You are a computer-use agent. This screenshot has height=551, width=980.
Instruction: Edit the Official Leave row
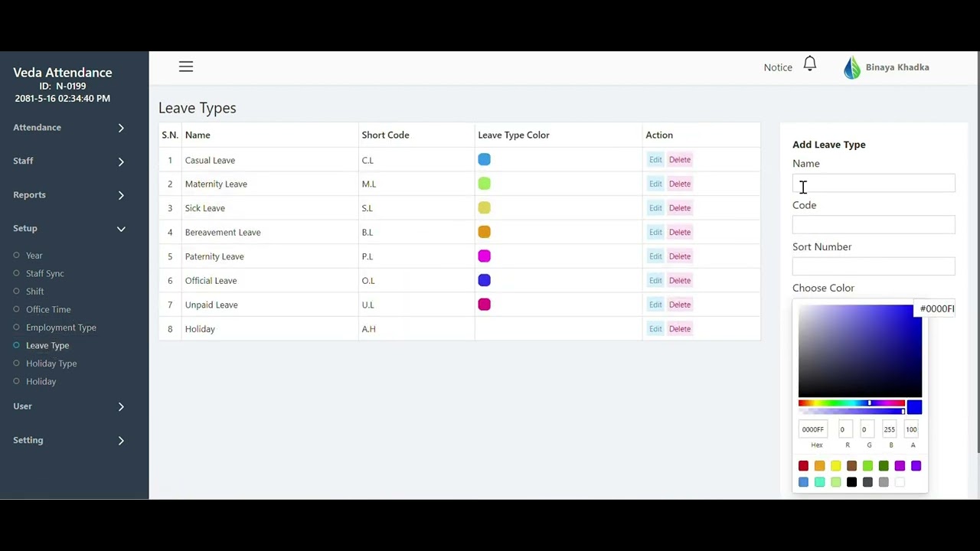coord(655,280)
